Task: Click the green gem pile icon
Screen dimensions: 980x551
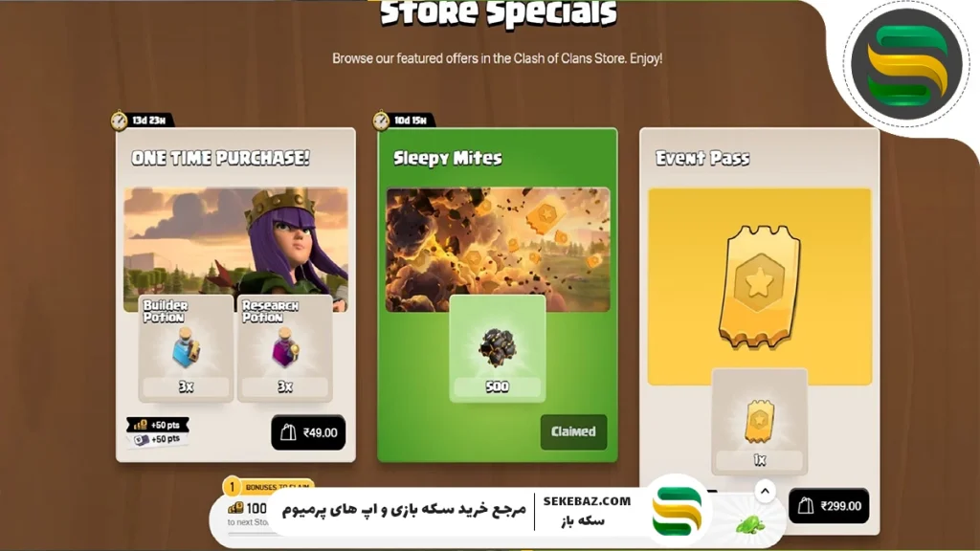Action: coord(750,525)
